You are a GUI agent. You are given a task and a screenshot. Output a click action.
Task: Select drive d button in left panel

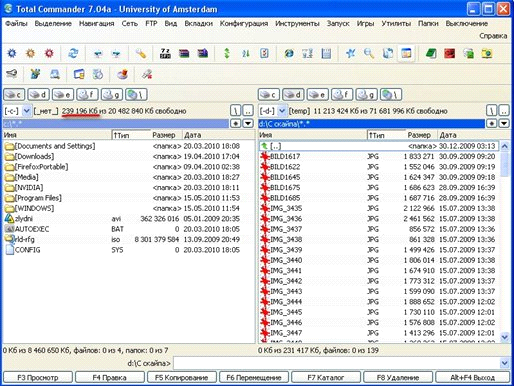(39, 95)
